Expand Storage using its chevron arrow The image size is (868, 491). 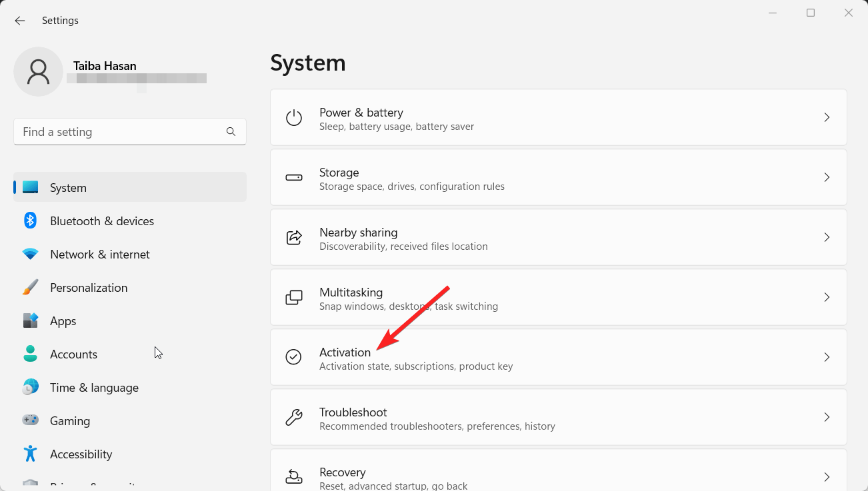[x=827, y=177]
